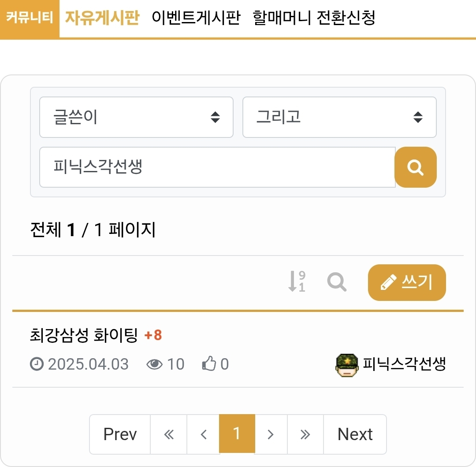
Task: Go to first page double-chevron
Action: [x=169, y=434]
